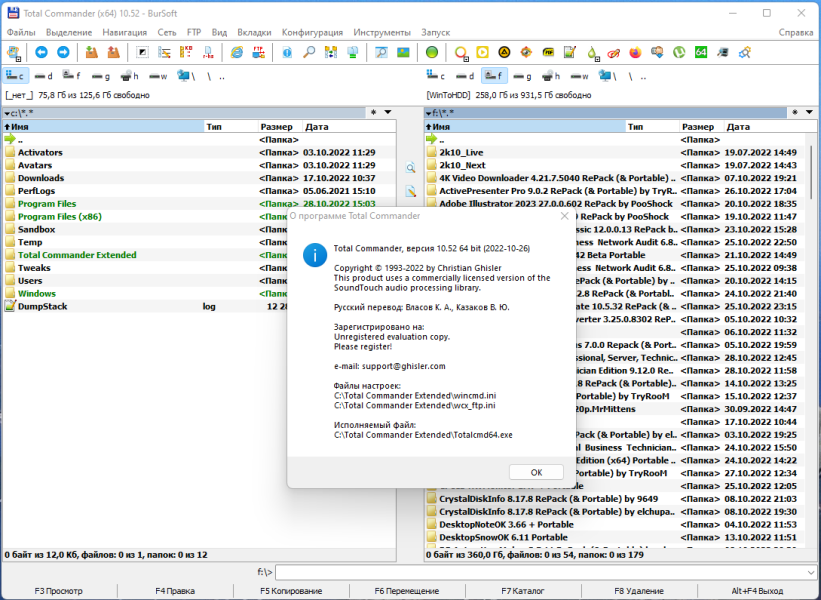Image resolution: width=821 pixels, height=600 pixels.
Task: Click the blue info properties toolbar icon
Action: 287,52
